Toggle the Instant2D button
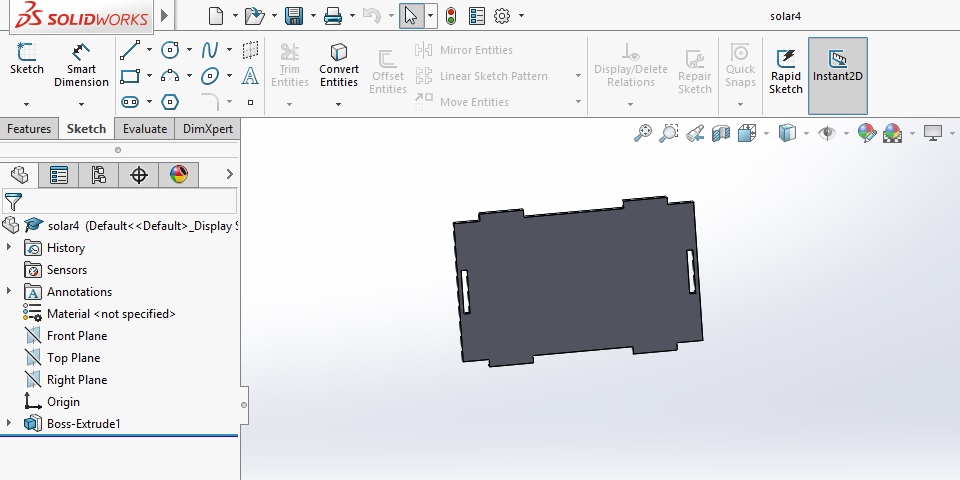Viewport: 960px width, 480px height. (x=838, y=76)
